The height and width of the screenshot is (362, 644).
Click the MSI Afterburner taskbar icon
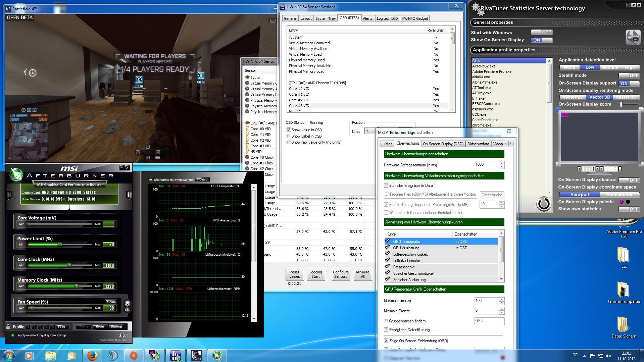coord(217,356)
